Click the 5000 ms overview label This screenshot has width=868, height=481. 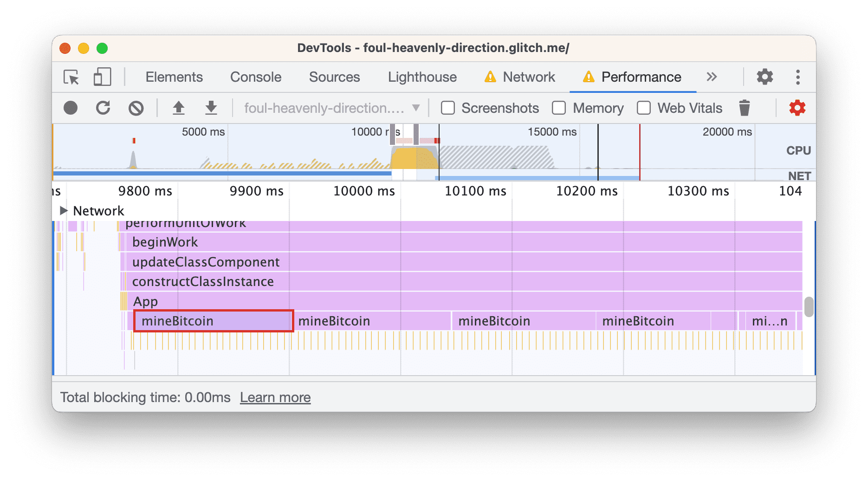click(x=203, y=132)
